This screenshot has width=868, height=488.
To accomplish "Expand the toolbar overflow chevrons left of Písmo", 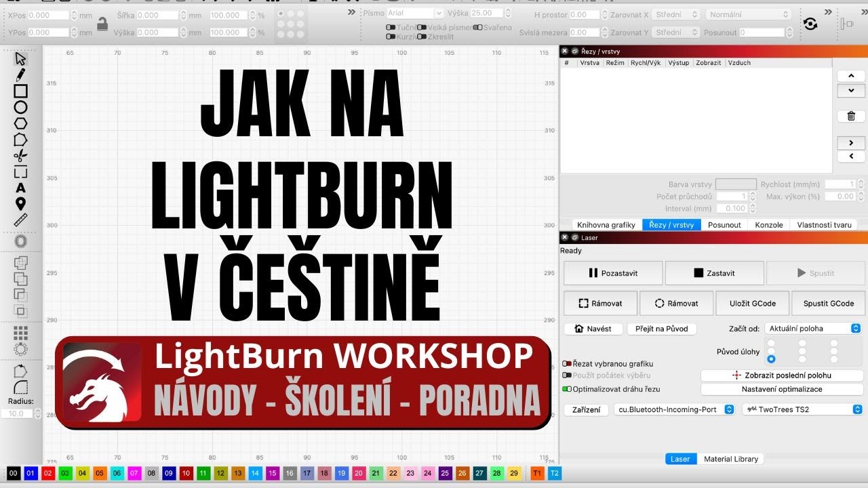I will tap(351, 12).
